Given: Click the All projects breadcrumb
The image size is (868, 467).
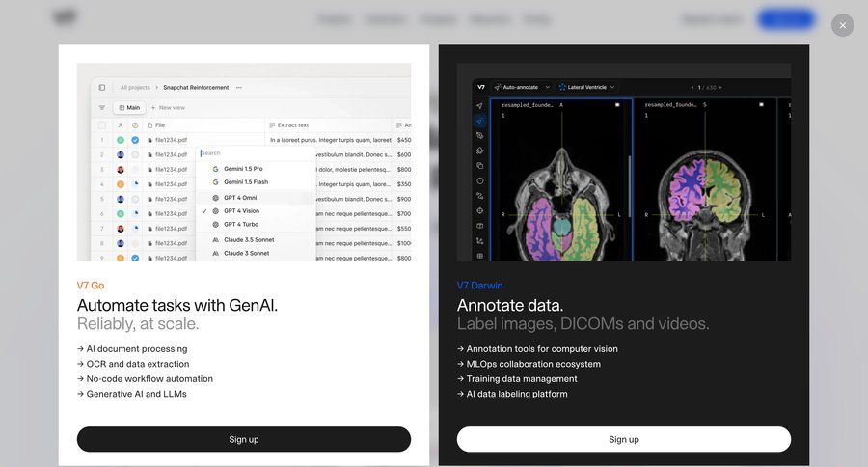Looking at the screenshot, I should click(135, 88).
